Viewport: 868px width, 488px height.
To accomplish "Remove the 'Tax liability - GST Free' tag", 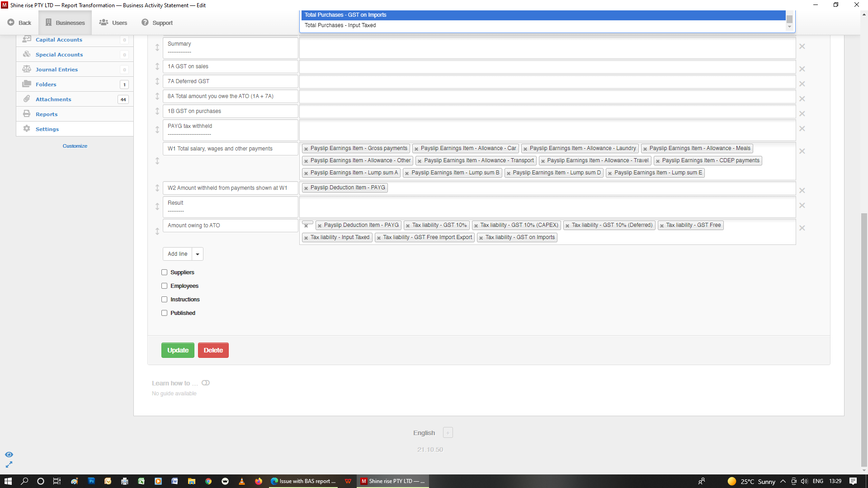I will [662, 225].
